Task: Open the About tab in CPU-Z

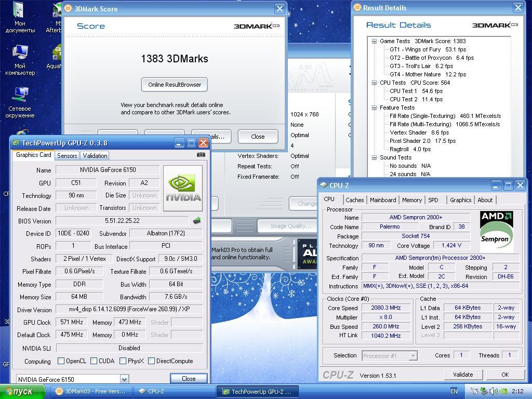Action: click(x=485, y=200)
